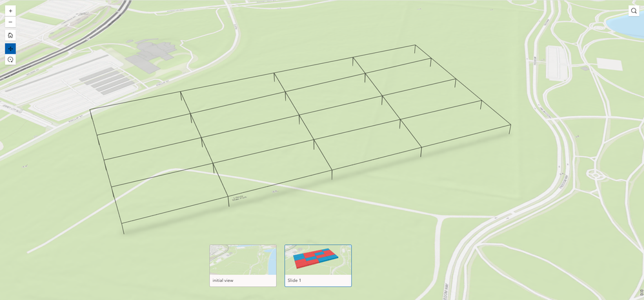Reset to the default Home view
Screen dimensions: 644x300
click(10, 35)
